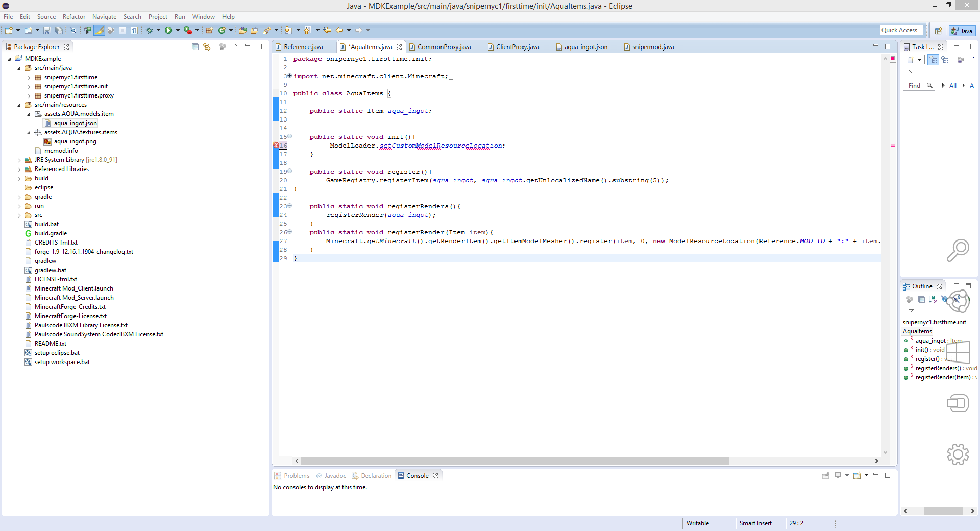This screenshot has width=980, height=531.
Task: Minimize the Package Explorer view
Action: (x=248, y=46)
